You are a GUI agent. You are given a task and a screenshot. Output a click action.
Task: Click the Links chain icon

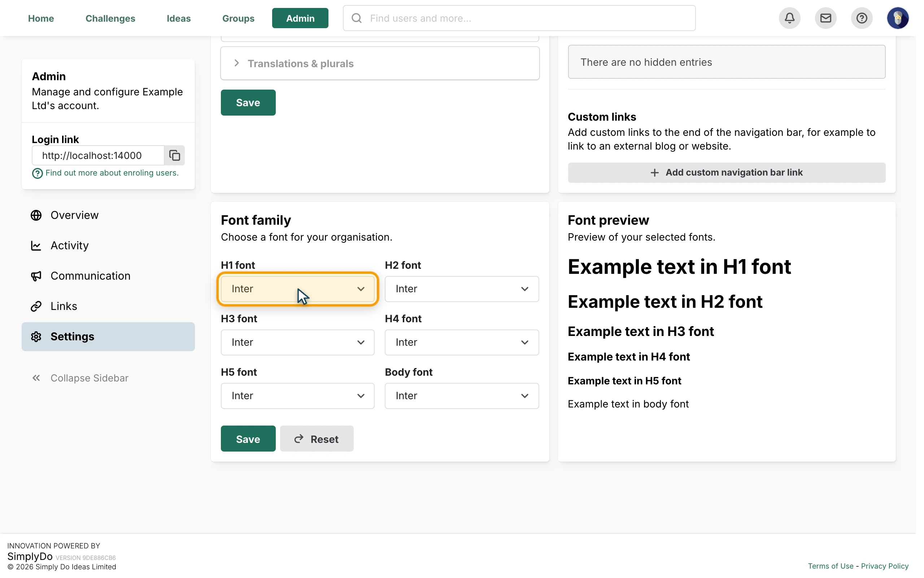pyautogui.click(x=36, y=306)
